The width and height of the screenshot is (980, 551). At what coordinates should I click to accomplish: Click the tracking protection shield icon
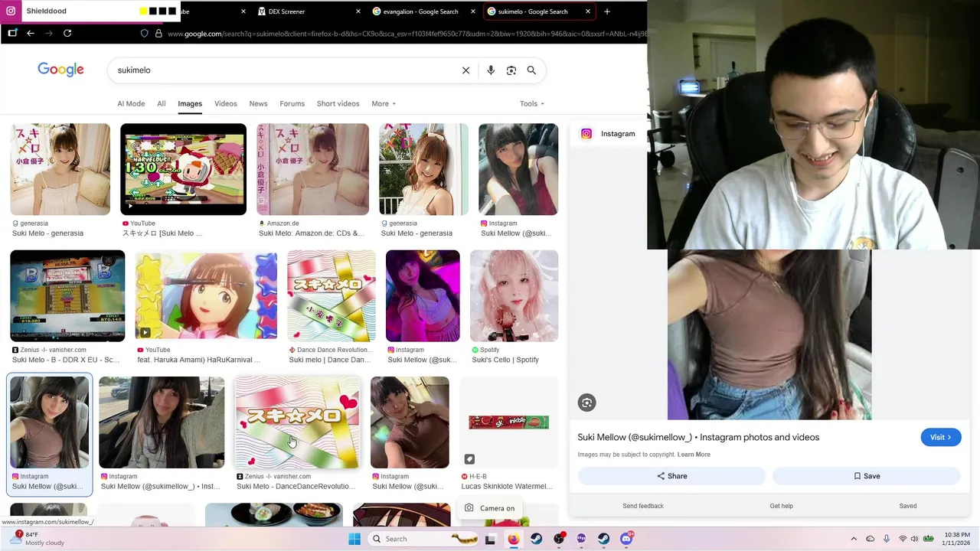pyautogui.click(x=144, y=34)
